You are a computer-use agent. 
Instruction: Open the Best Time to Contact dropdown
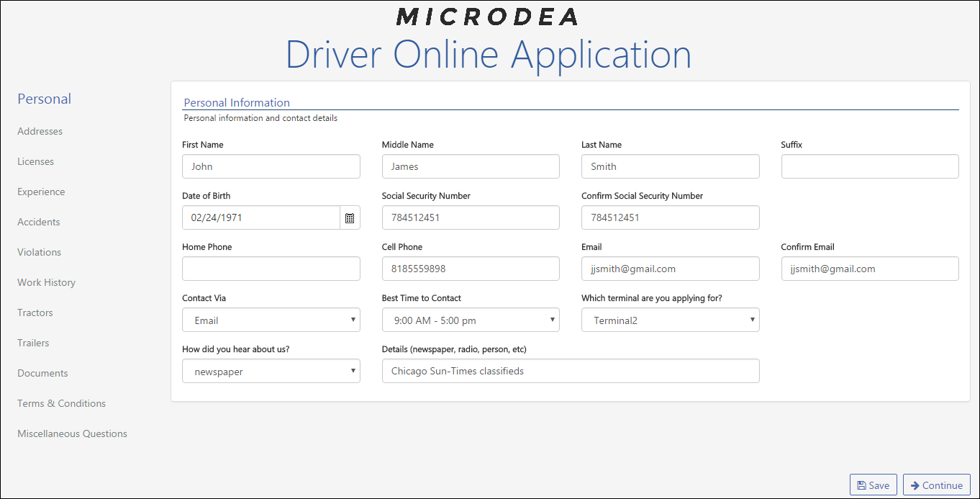tap(471, 320)
